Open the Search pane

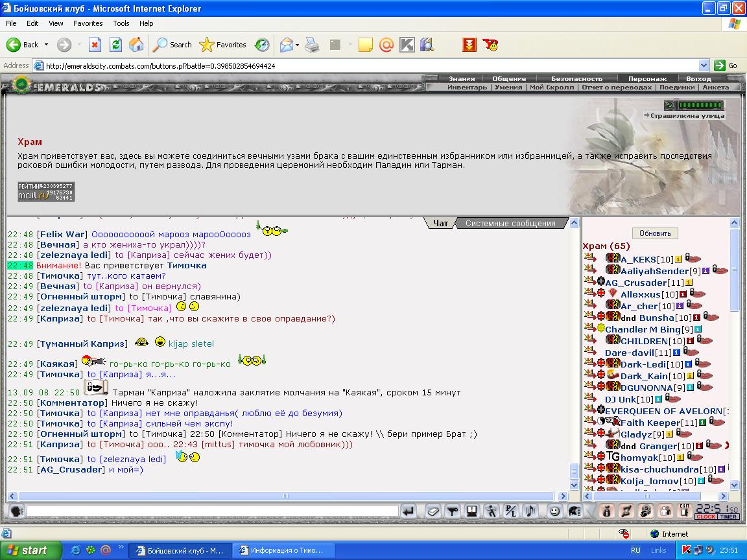coord(172,45)
